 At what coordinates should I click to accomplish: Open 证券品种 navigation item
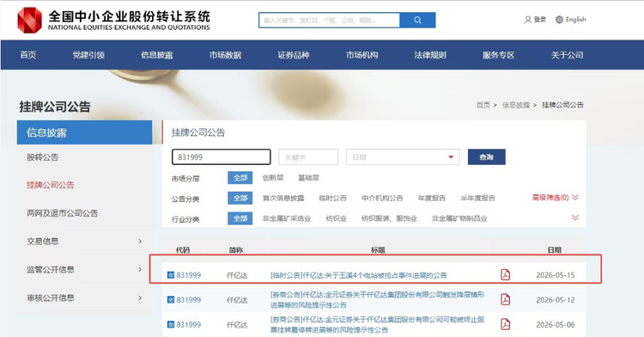tap(294, 55)
